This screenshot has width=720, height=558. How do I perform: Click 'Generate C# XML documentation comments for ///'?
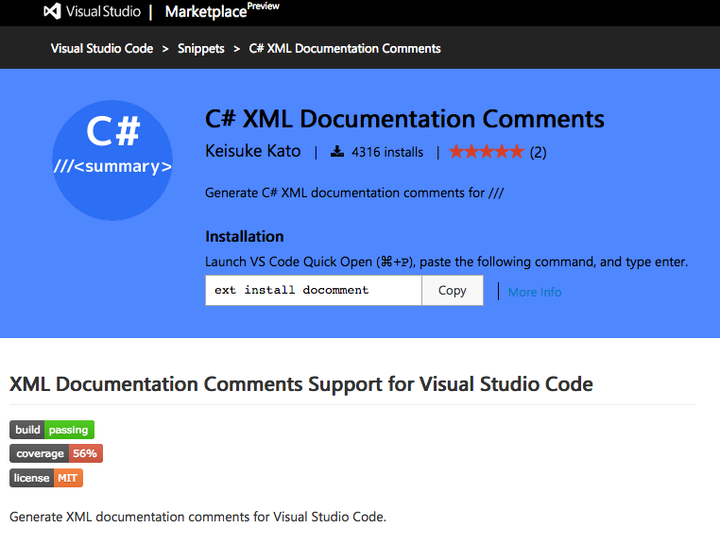pyautogui.click(x=354, y=193)
